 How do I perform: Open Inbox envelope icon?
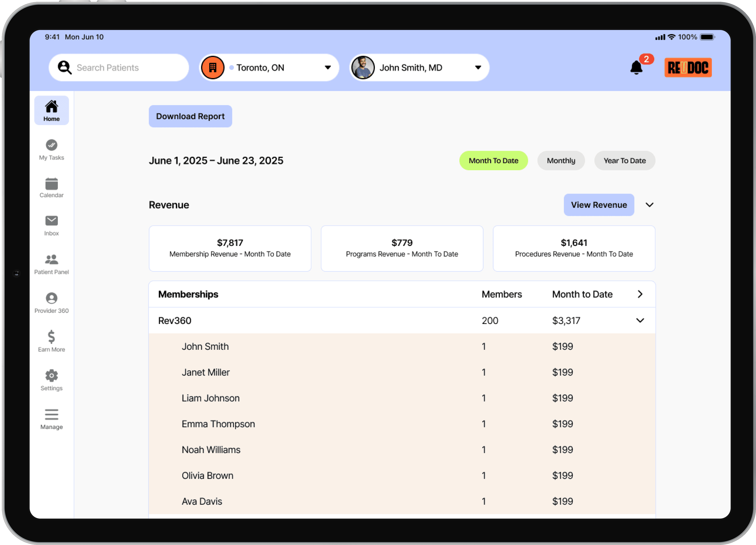(51, 221)
